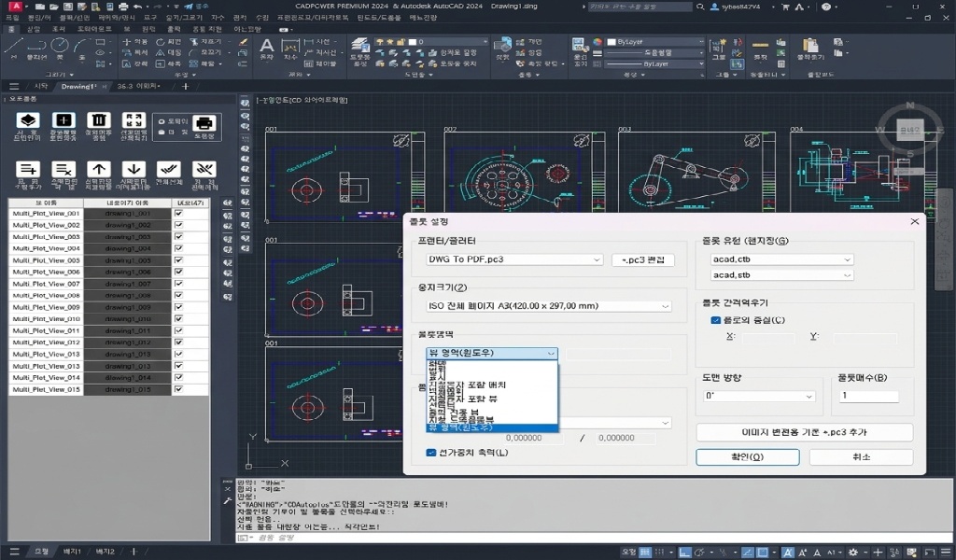Image resolution: width=956 pixels, height=560 pixels.
Task: Click the Plot printer icon in the quick access toolbar
Action: (123, 7)
